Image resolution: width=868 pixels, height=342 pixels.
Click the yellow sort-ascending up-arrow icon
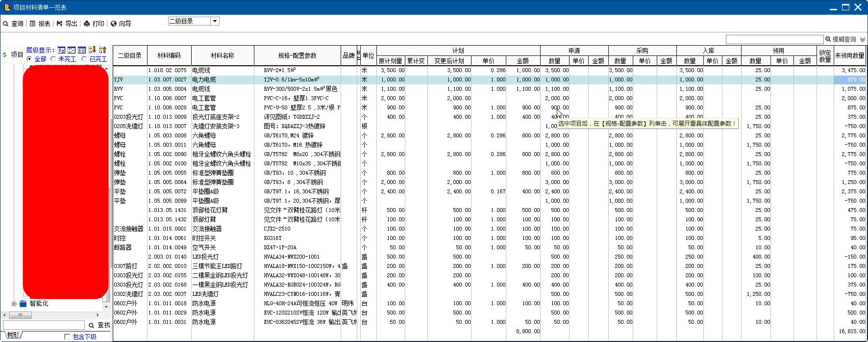pyautogui.click(x=102, y=50)
